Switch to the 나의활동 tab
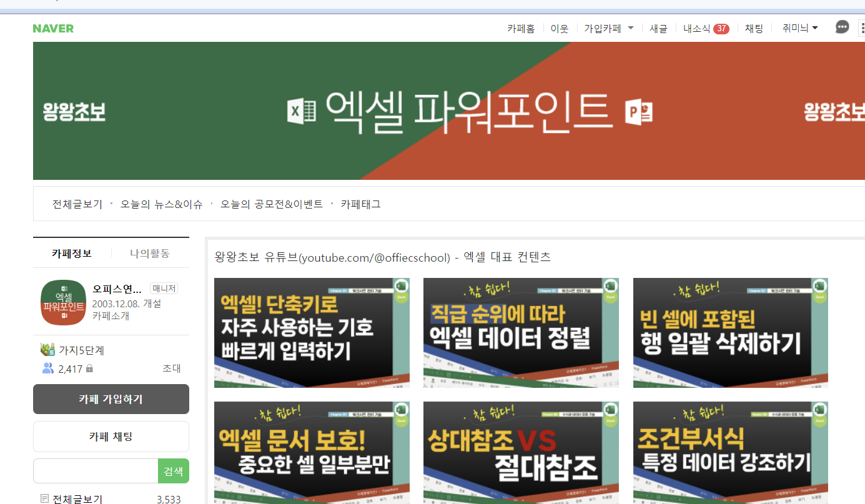 (150, 253)
